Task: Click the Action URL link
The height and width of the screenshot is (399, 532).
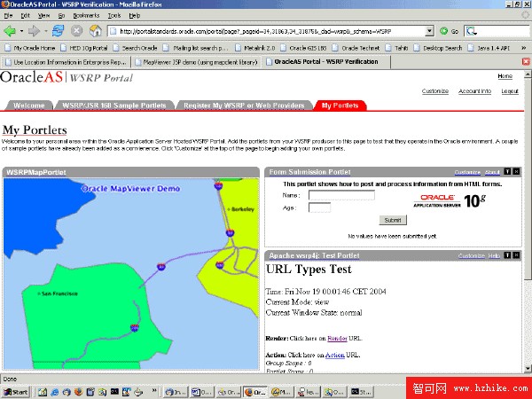Action: coord(335,356)
